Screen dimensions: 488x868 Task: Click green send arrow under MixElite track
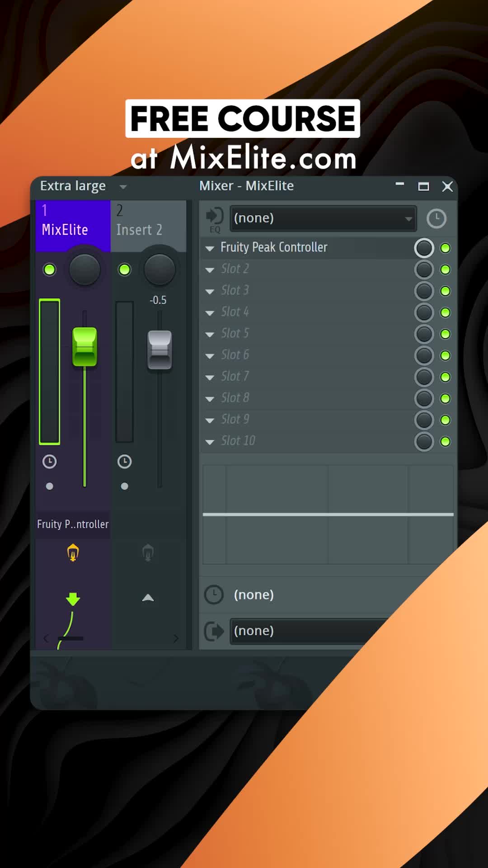point(73,599)
